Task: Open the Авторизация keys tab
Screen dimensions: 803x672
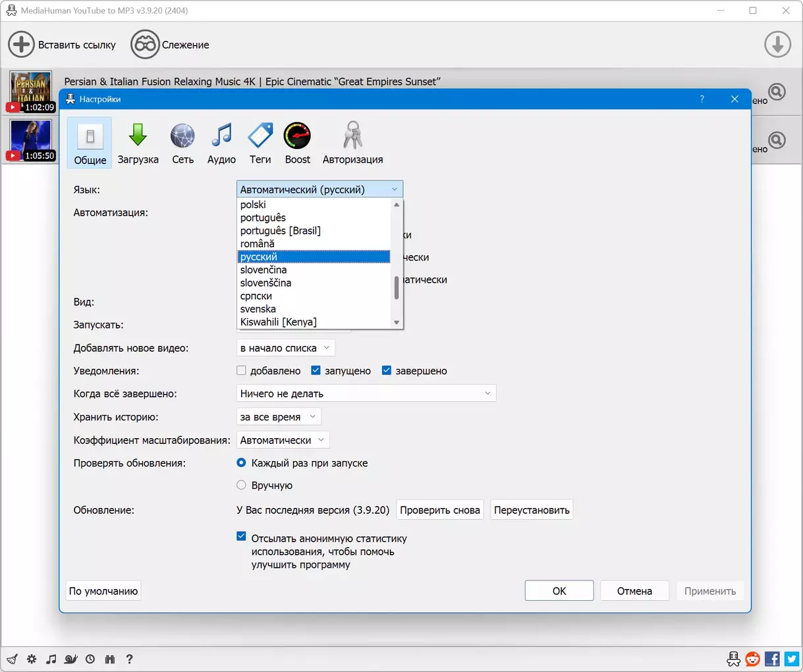Action: point(352,143)
